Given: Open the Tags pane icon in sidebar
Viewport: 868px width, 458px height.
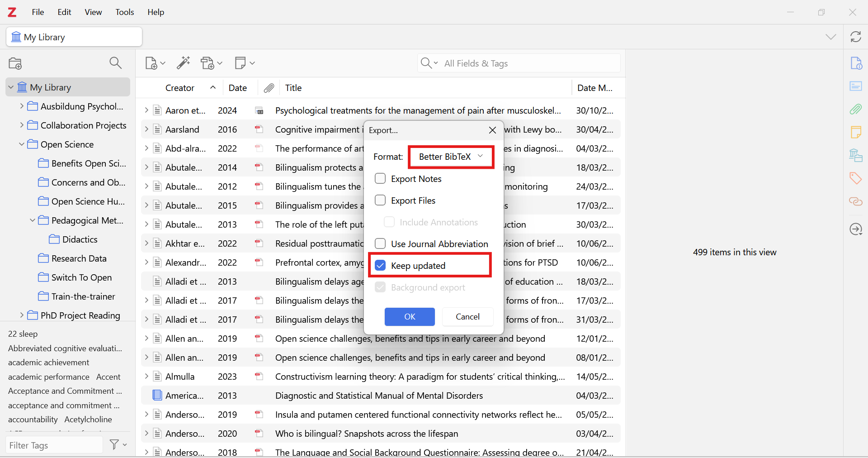Looking at the screenshot, I should point(856,178).
